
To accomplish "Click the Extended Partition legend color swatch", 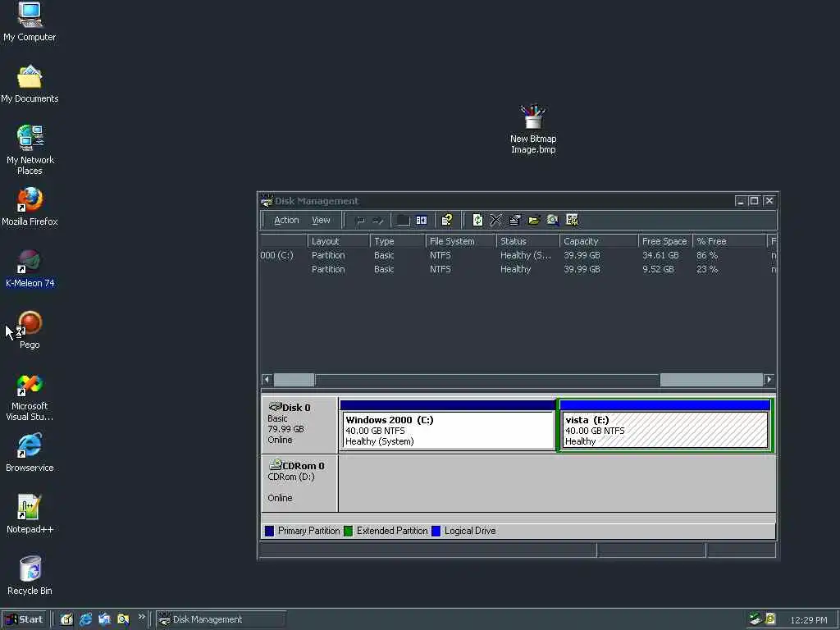I will pos(348,531).
